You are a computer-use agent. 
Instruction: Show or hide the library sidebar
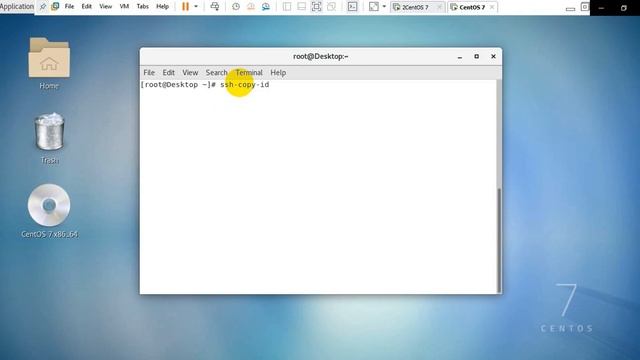click(x=287, y=7)
